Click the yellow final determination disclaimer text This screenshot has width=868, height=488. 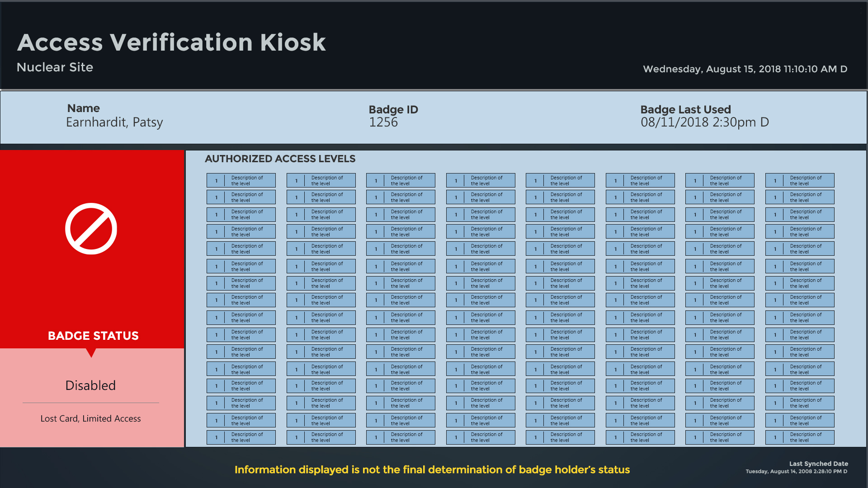tap(432, 470)
